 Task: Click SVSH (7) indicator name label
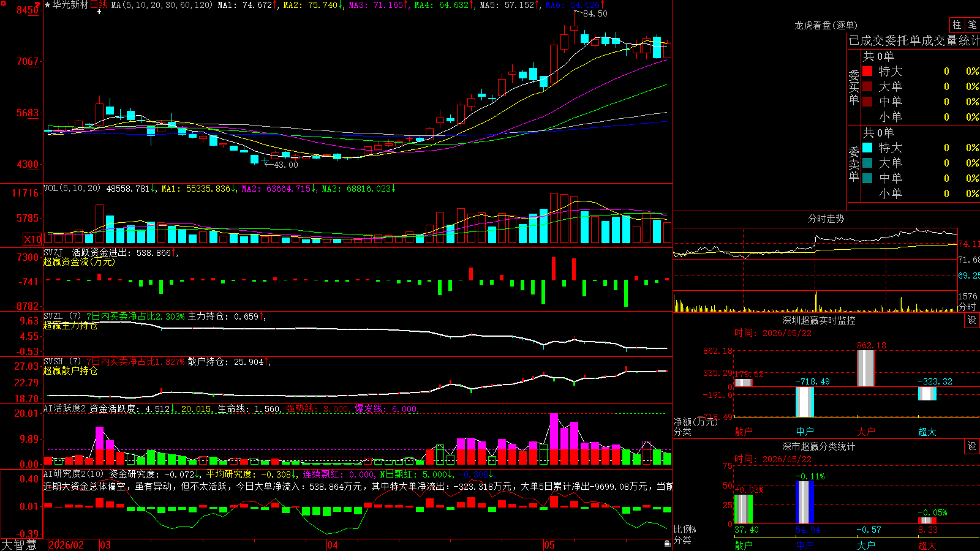(x=62, y=362)
